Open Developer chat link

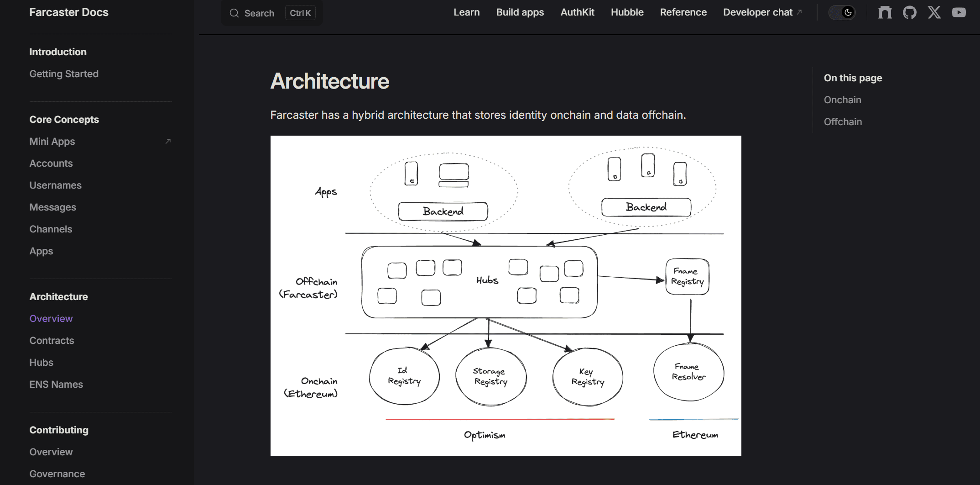coord(762,12)
